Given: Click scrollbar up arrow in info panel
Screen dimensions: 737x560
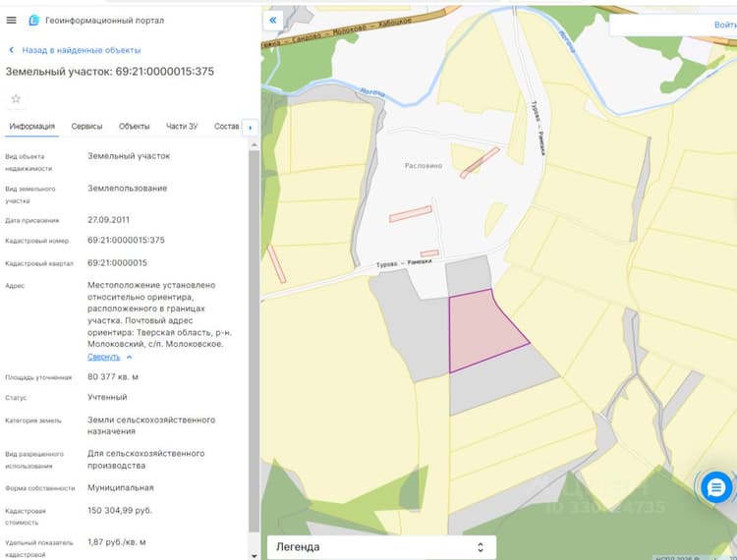Looking at the screenshot, I should [255, 144].
